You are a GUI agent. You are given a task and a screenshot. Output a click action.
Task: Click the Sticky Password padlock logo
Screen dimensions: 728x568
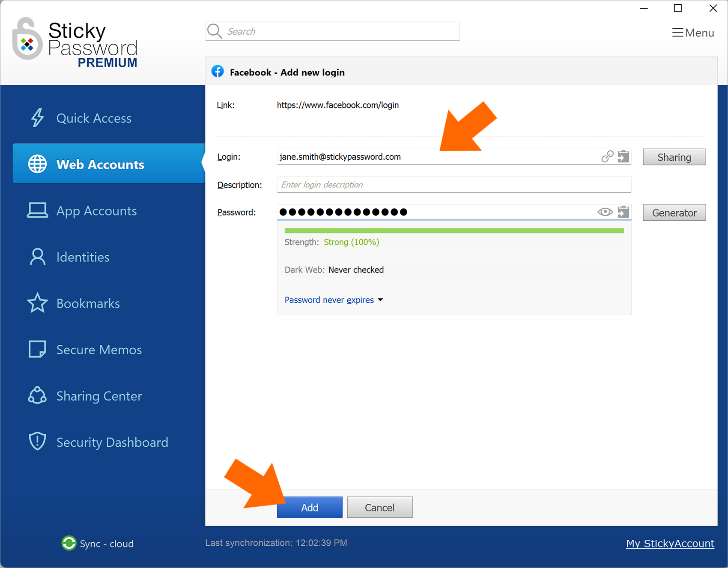point(27,39)
